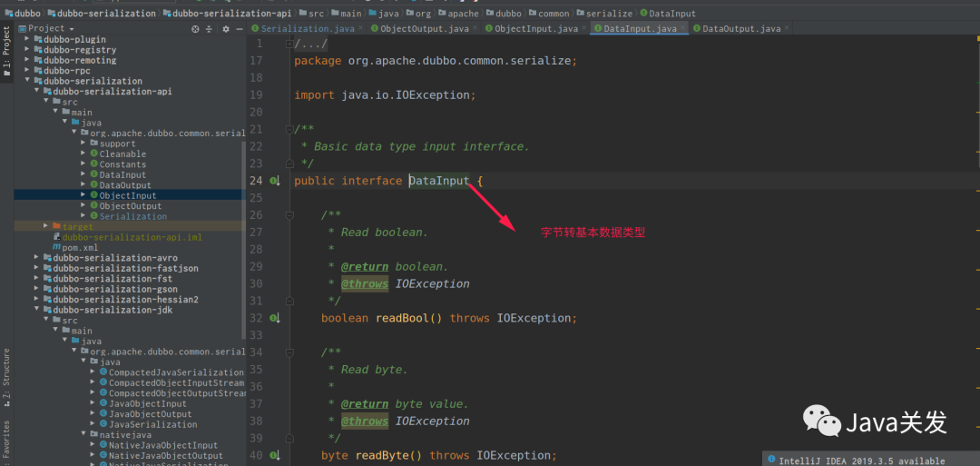The width and height of the screenshot is (980, 466).
Task: Collapse the dubbo-serialization-jdk module arrow
Action: [37, 310]
